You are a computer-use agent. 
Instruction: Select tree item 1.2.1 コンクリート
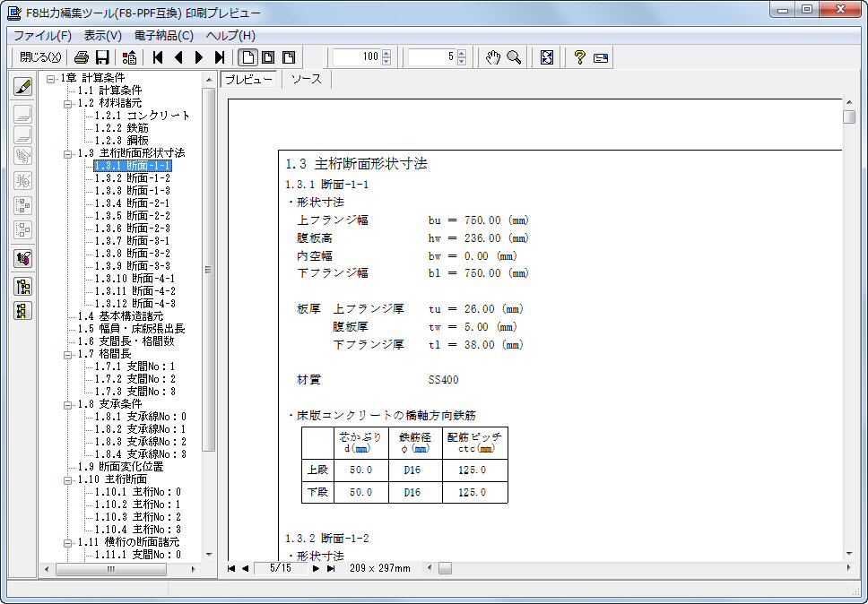[x=143, y=116]
